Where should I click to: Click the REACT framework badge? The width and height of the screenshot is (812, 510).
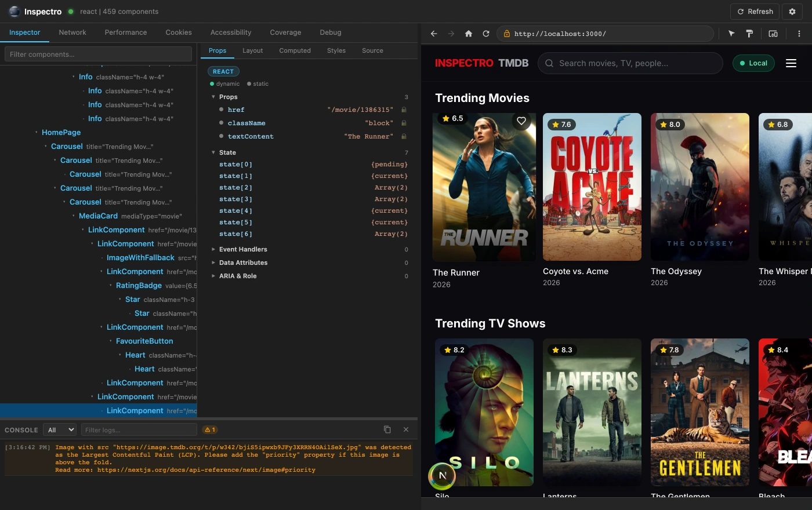(x=223, y=71)
